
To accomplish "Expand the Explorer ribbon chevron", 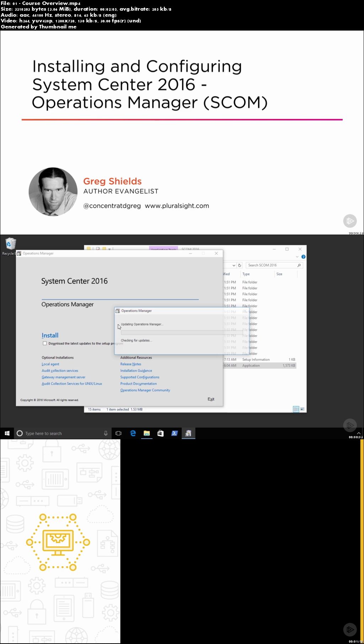I will [x=297, y=257].
